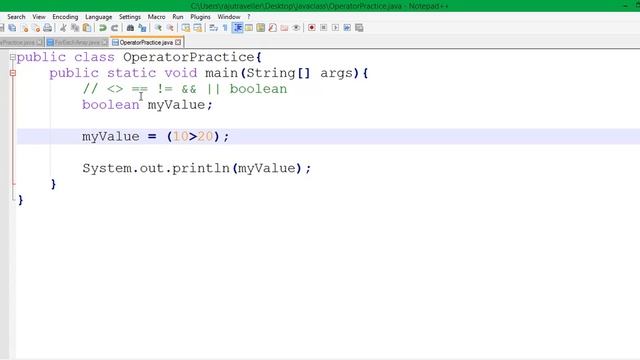The image size is (640, 360).
Task: Open the ? help menu
Action: [249, 17]
